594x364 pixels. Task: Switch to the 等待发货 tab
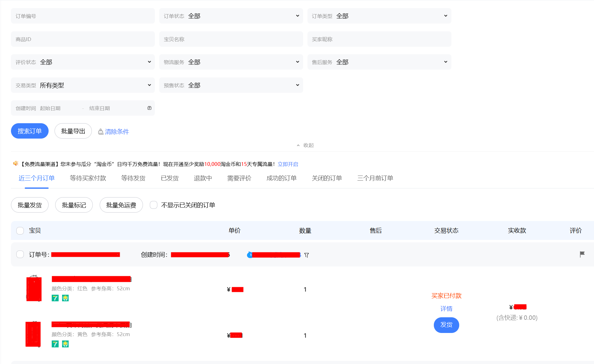pyautogui.click(x=133, y=178)
